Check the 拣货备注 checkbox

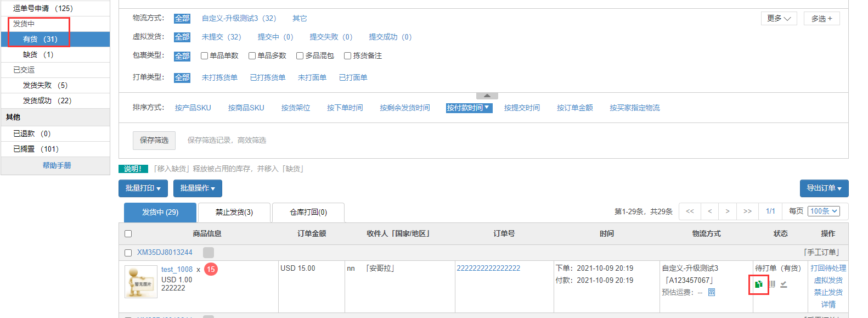(347, 55)
